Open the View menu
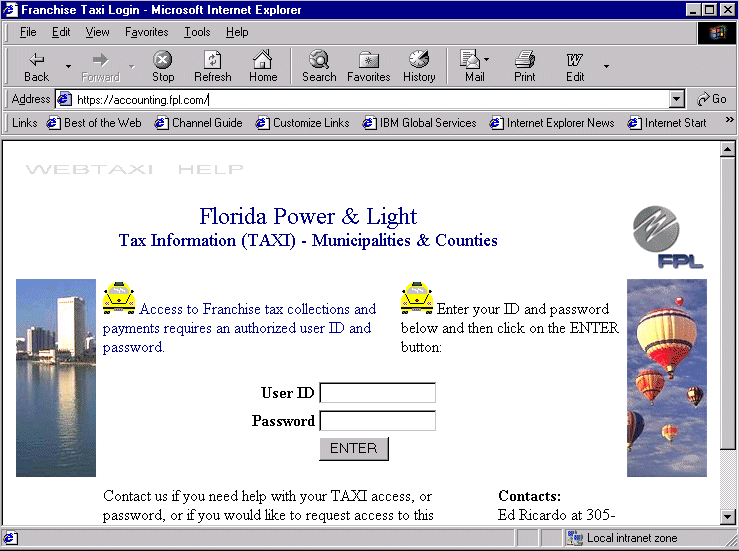 [x=97, y=32]
